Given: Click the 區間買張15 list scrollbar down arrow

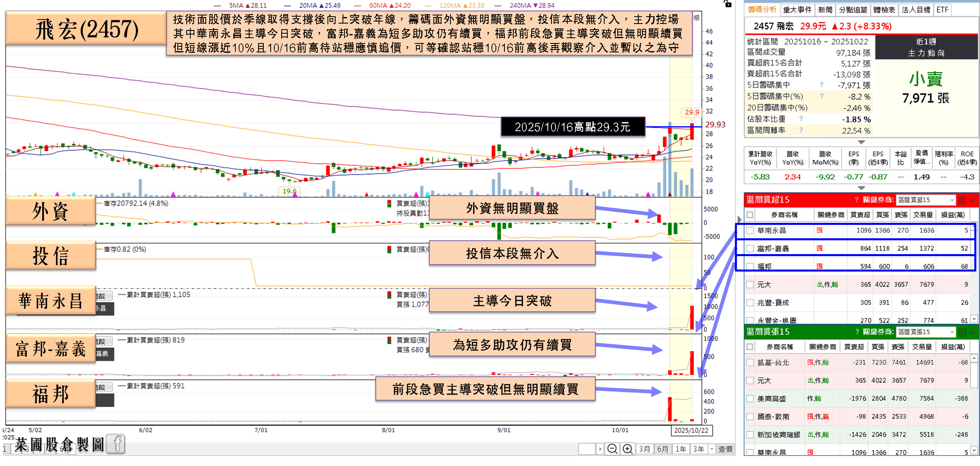Looking at the screenshot, I should tap(974, 451).
